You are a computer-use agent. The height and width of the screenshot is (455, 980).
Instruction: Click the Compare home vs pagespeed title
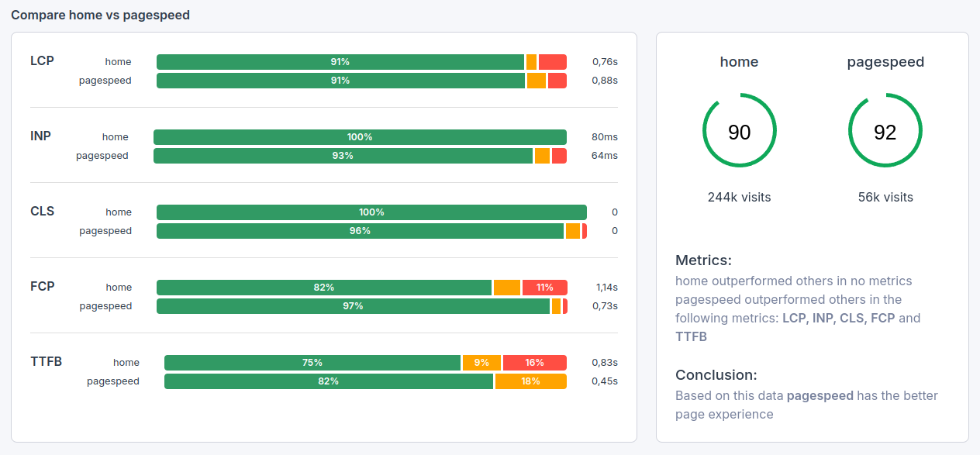(99, 15)
